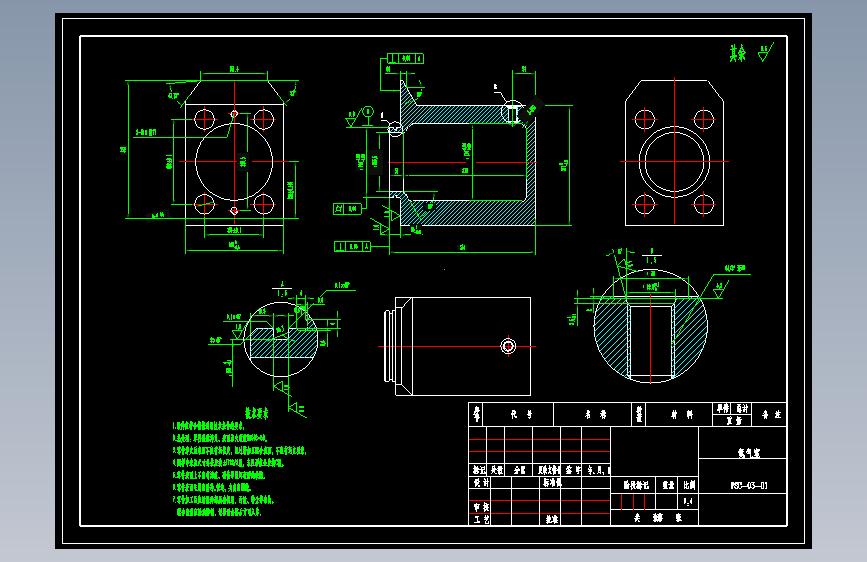
Task: Select technical requirement line 1
Action: [208, 426]
